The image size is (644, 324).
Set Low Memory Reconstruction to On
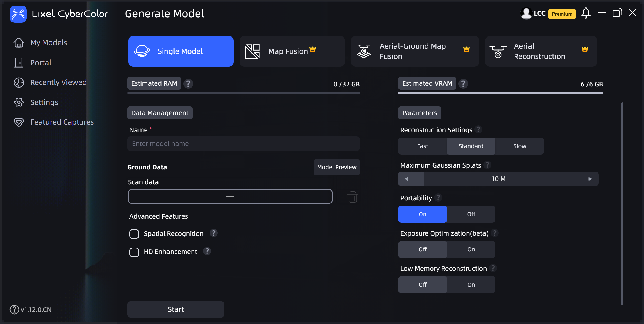pos(471,285)
